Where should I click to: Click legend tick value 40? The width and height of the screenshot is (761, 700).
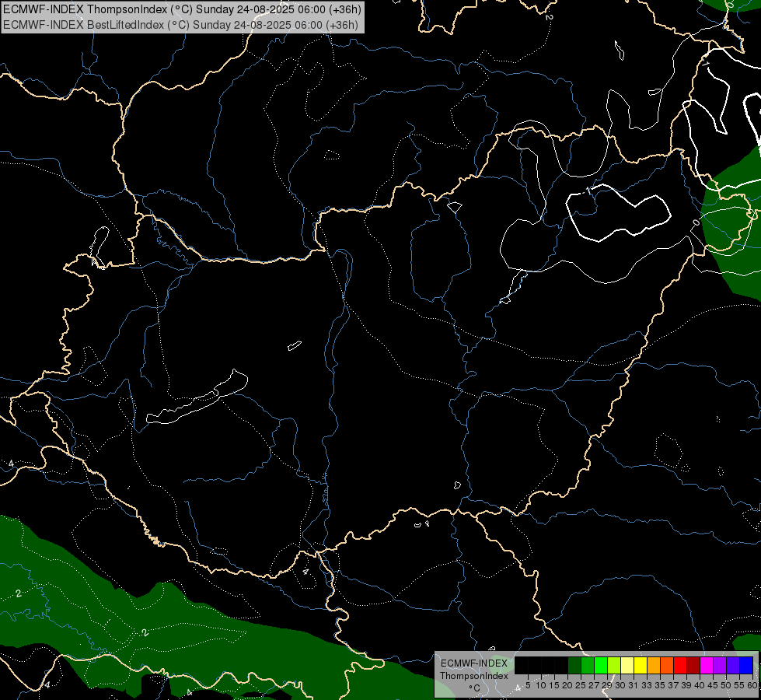pos(700,685)
